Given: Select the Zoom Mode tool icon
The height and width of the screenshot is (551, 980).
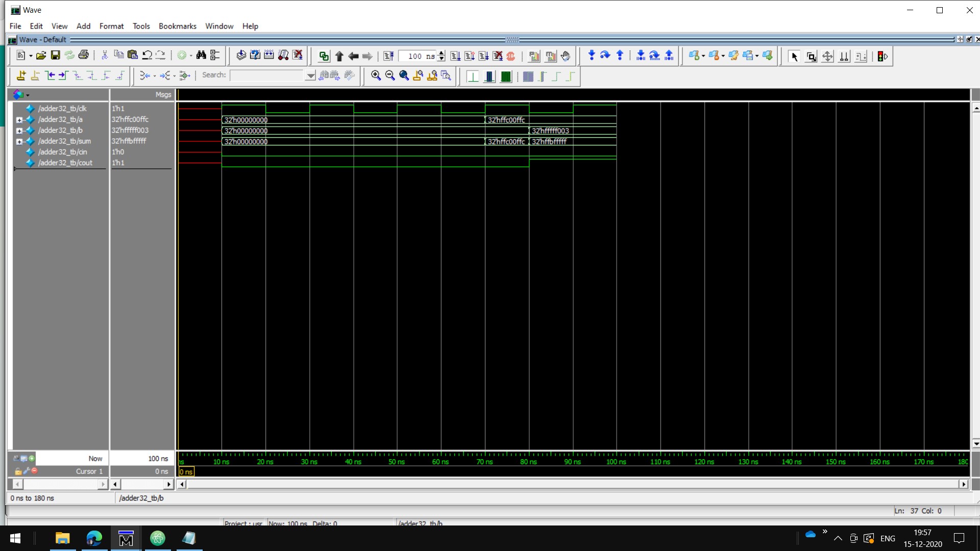Looking at the screenshot, I should [811, 57].
